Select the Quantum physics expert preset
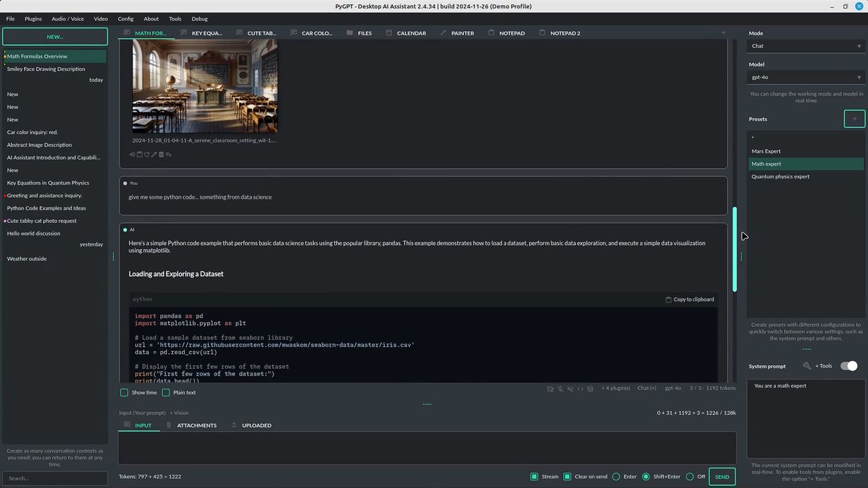 (x=806, y=176)
